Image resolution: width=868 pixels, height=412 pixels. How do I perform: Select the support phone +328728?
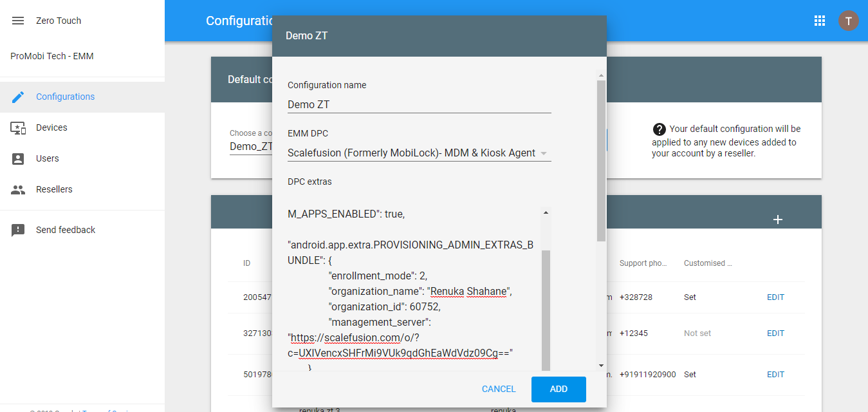pyautogui.click(x=636, y=297)
